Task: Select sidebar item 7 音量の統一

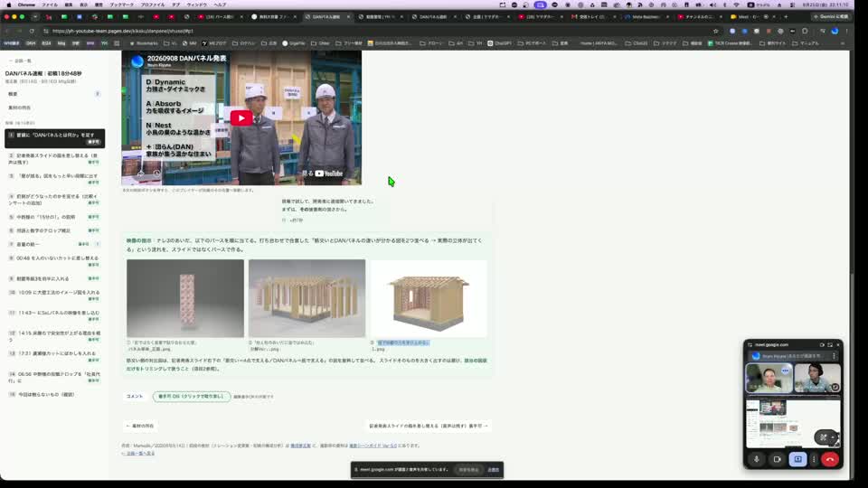Action: coord(54,244)
